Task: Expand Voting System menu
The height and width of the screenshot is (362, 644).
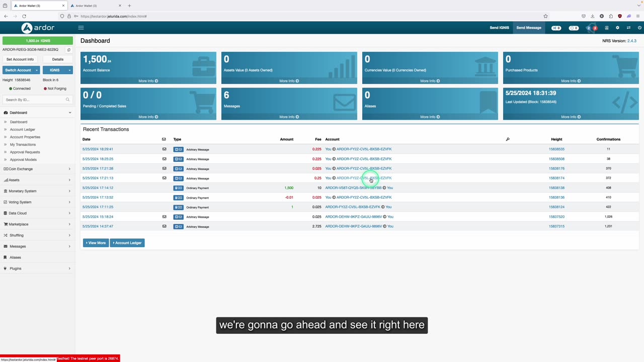Action: [38, 202]
